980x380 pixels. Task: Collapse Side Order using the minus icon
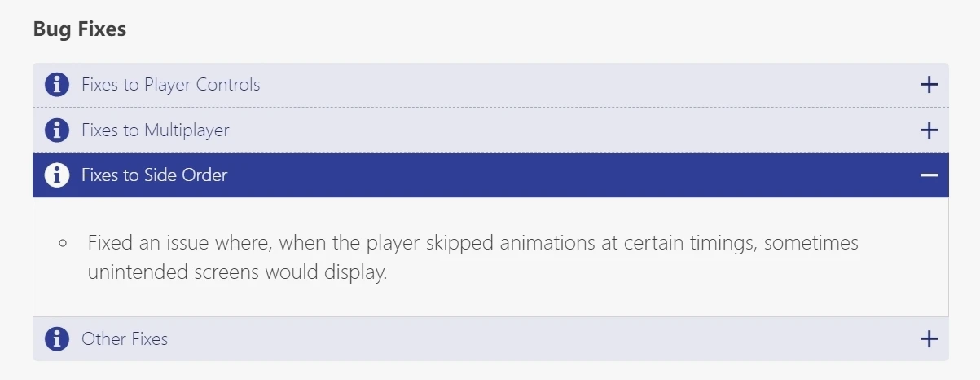pyautogui.click(x=929, y=175)
